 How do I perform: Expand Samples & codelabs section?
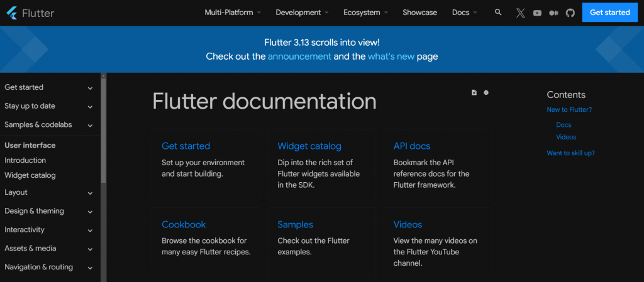point(49,124)
